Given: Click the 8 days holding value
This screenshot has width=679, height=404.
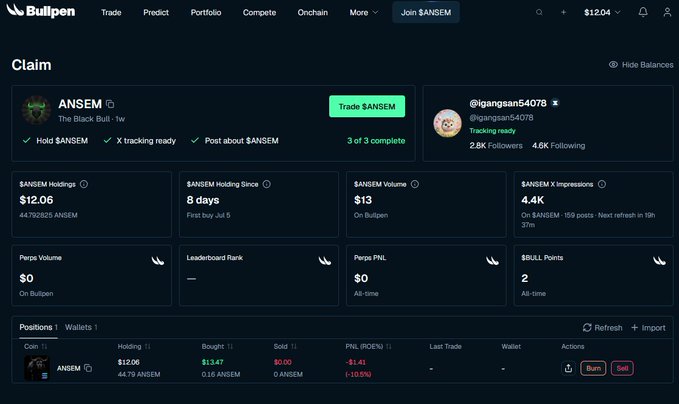Looking at the screenshot, I should pos(203,200).
